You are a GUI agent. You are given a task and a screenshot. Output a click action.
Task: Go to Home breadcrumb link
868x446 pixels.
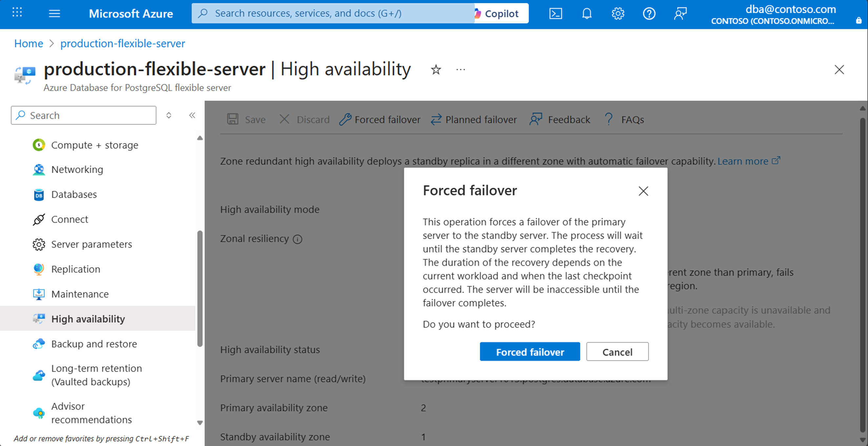[29, 44]
